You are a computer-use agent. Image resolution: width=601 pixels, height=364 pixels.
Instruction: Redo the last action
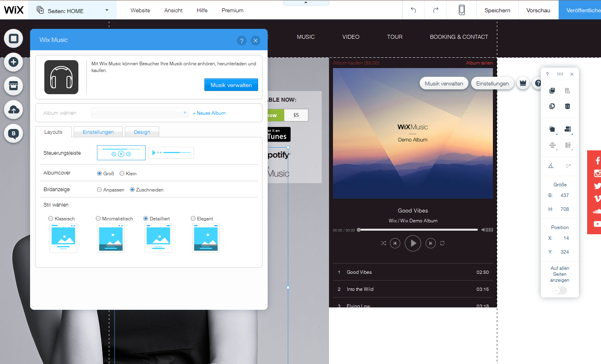pos(436,10)
